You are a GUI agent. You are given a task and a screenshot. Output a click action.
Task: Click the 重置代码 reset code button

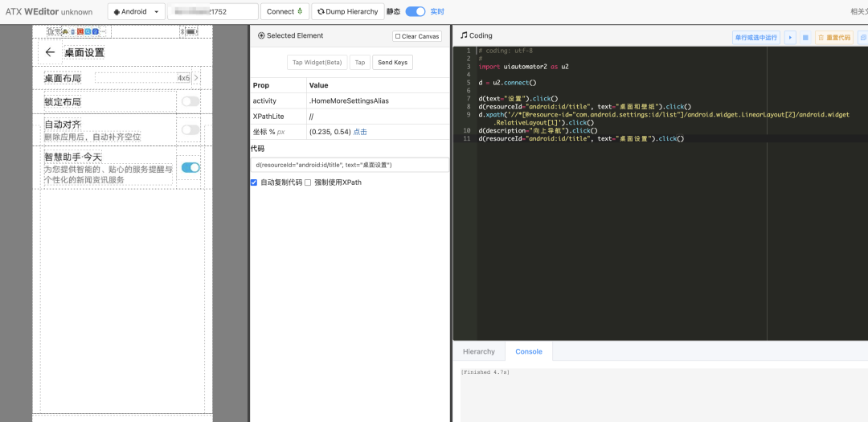tap(833, 37)
